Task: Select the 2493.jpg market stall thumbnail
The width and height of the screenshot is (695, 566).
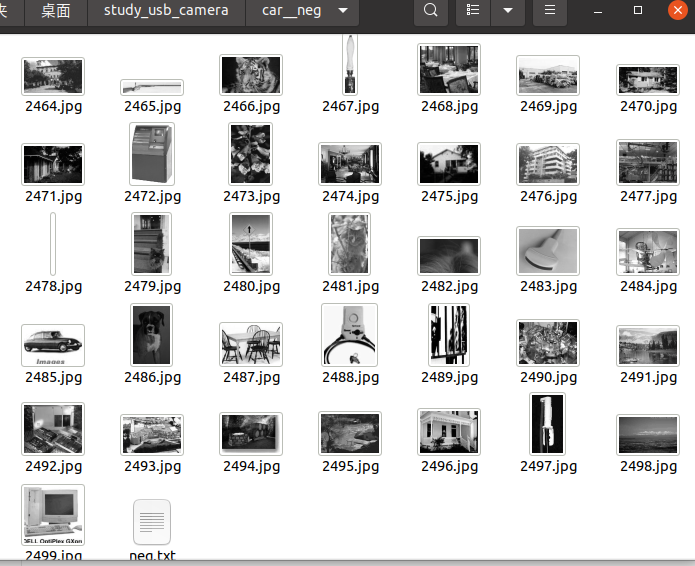Action: [x=152, y=435]
